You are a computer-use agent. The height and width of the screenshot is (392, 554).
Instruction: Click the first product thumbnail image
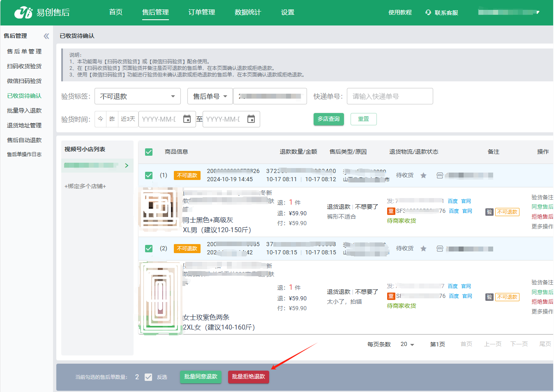pyautogui.click(x=160, y=208)
